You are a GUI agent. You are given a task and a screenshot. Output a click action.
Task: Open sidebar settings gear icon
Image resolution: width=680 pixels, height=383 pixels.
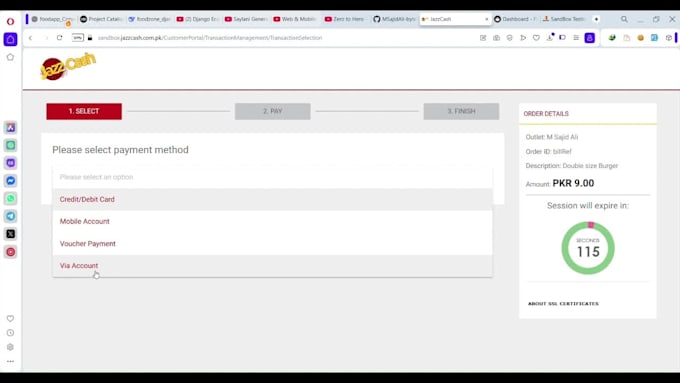pyautogui.click(x=10, y=347)
